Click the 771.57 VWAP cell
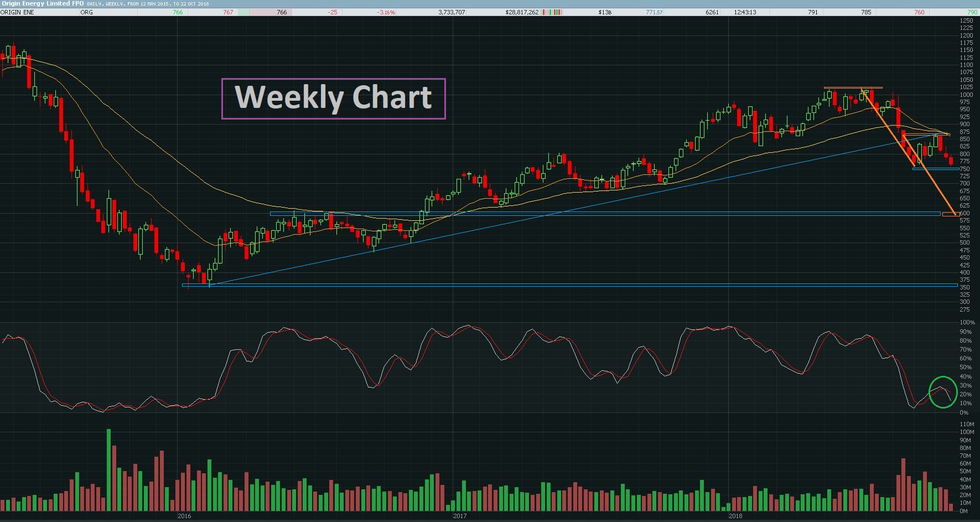 point(654,12)
